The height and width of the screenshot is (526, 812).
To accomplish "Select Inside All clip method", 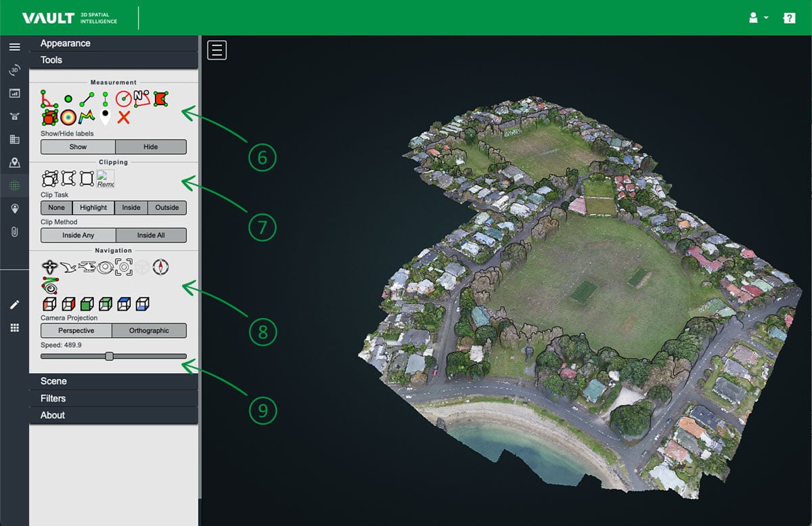I will (x=150, y=236).
